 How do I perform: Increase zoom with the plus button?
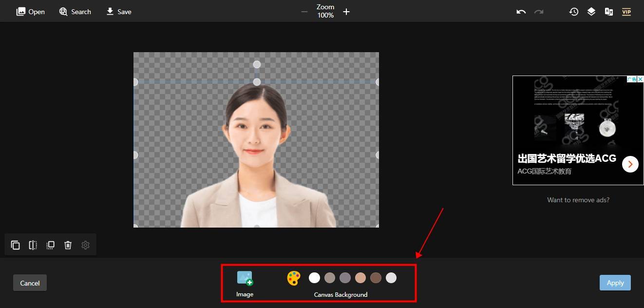click(x=346, y=11)
